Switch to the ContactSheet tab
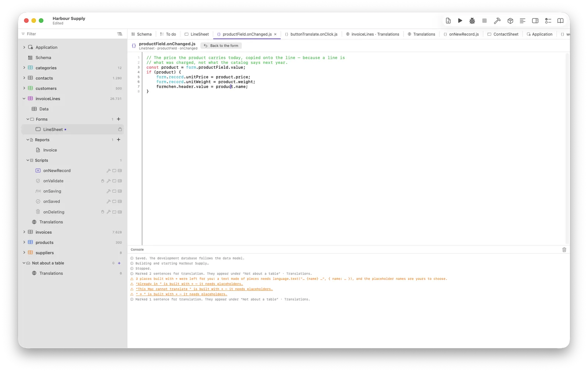Screen dimensions: 588x372 (503, 34)
